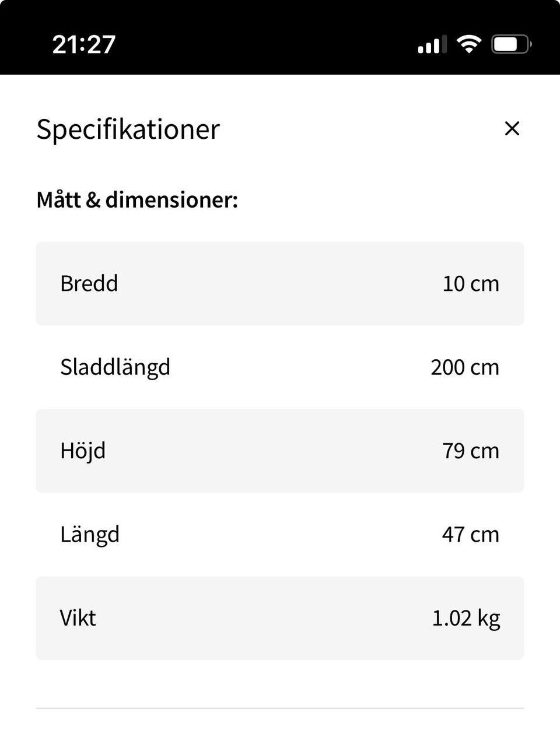Click the word Mått in the heading
The width and height of the screenshot is (560, 737).
click(x=58, y=200)
